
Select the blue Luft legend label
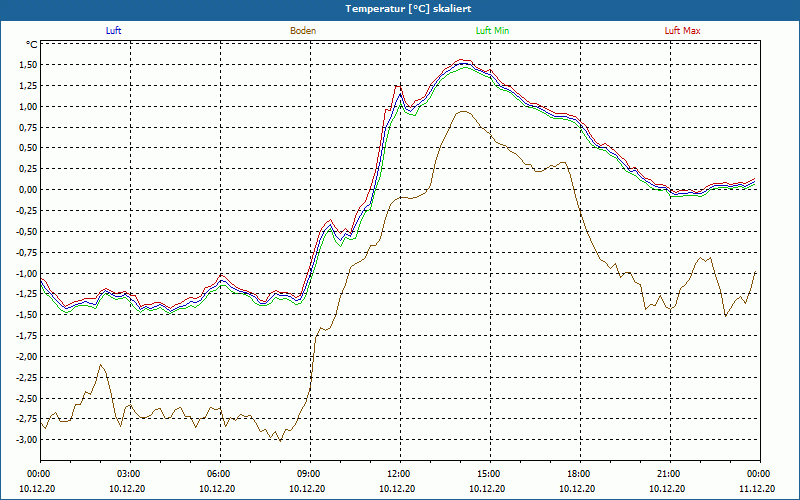(113, 31)
